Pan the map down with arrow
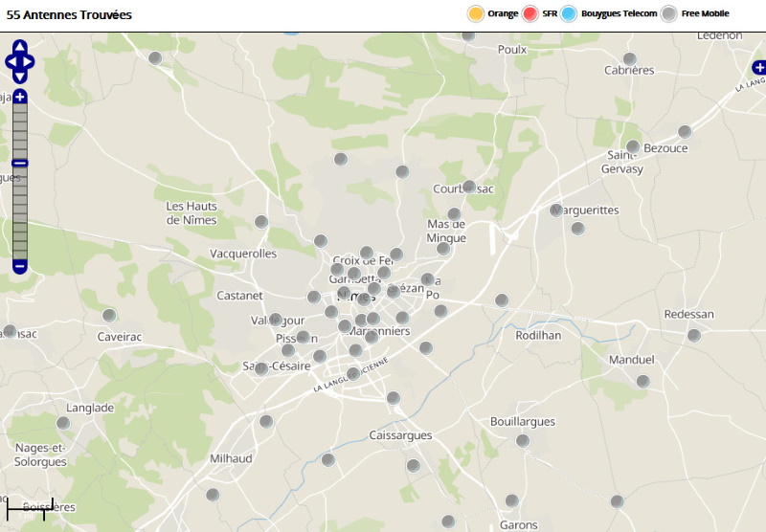Viewport: 766px width, 532px height. tap(20, 78)
